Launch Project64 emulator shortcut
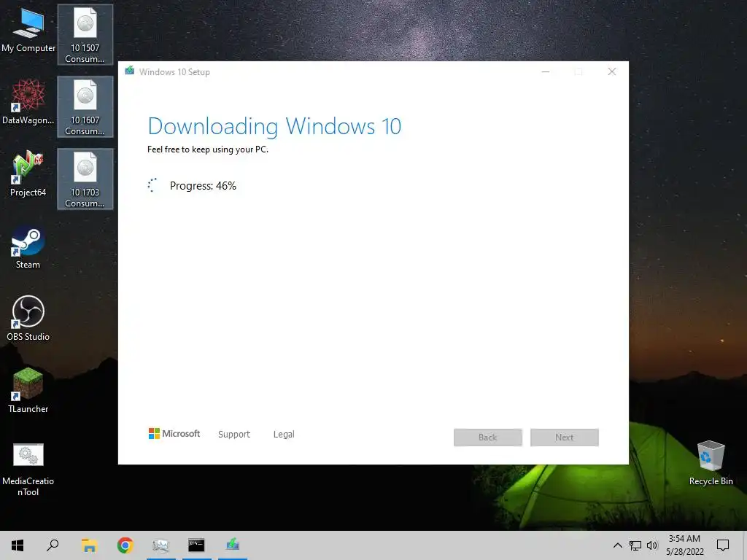The height and width of the screenshot is (560, 747). click(28, 174)
